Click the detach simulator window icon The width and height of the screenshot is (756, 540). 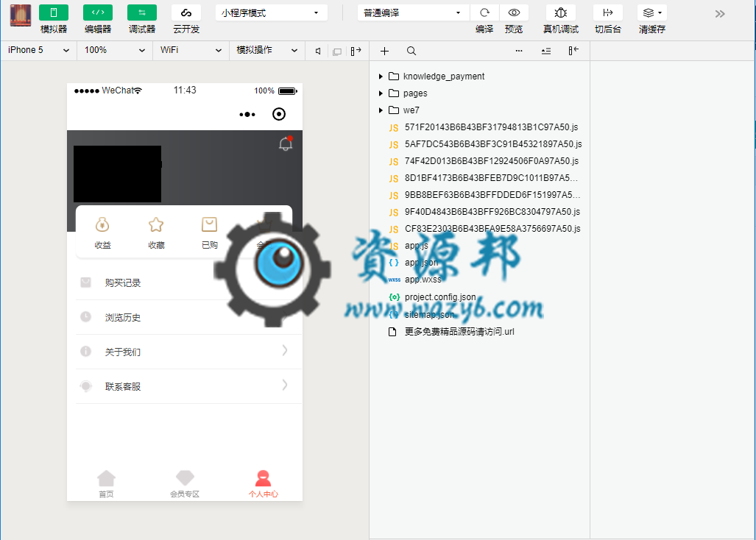[337, 51]
